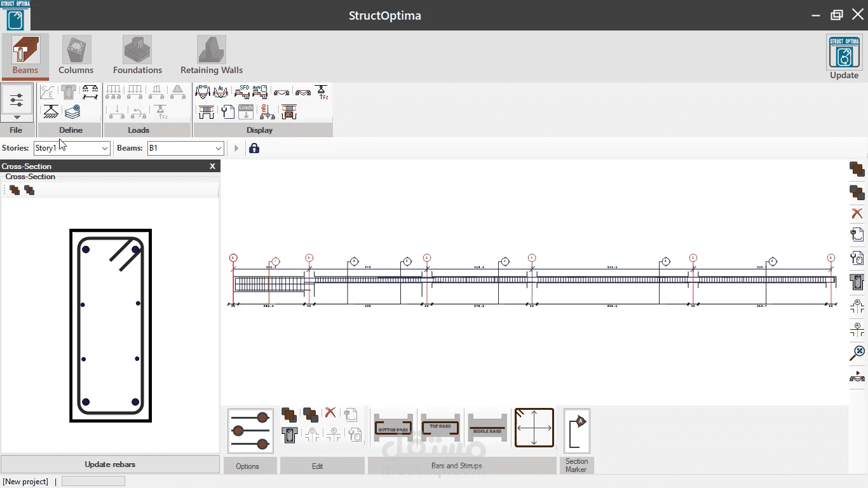The width and height of the screenshot is (868, 488).
Task: Click the info point icon in Display
Action: click(268, 112)
